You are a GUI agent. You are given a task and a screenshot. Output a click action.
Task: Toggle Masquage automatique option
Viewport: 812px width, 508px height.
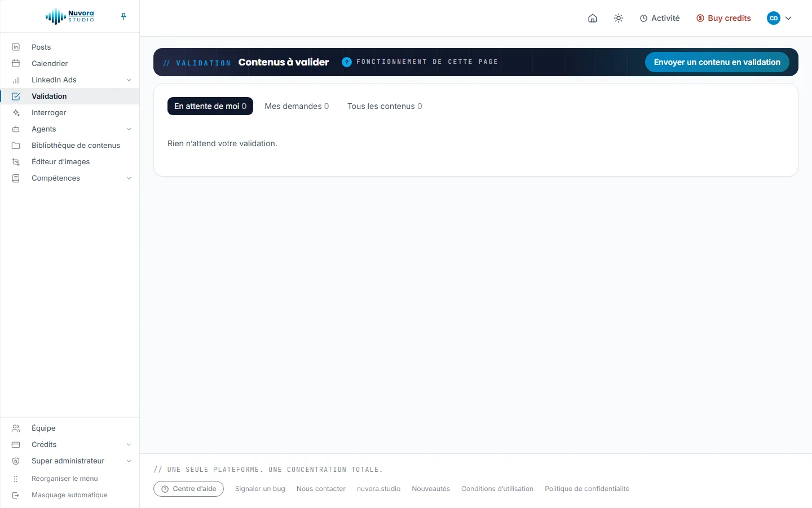tap(70, 495)
